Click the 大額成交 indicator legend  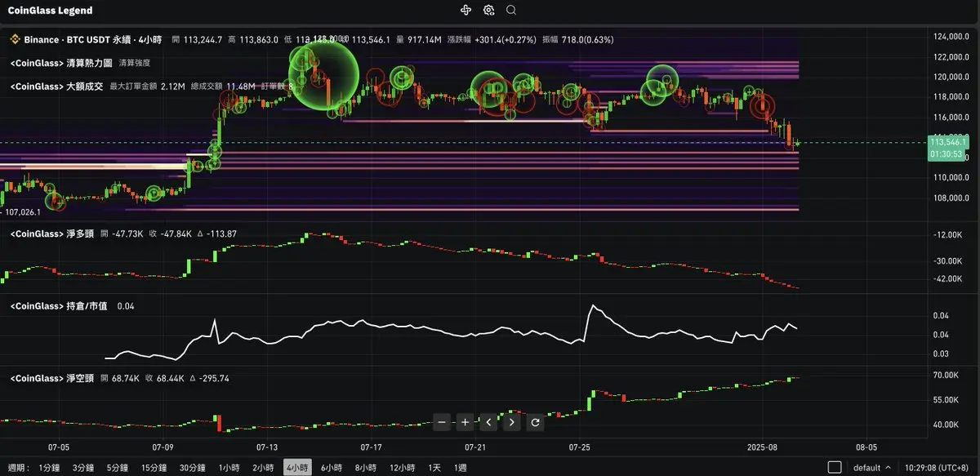(x=56, y=86)
